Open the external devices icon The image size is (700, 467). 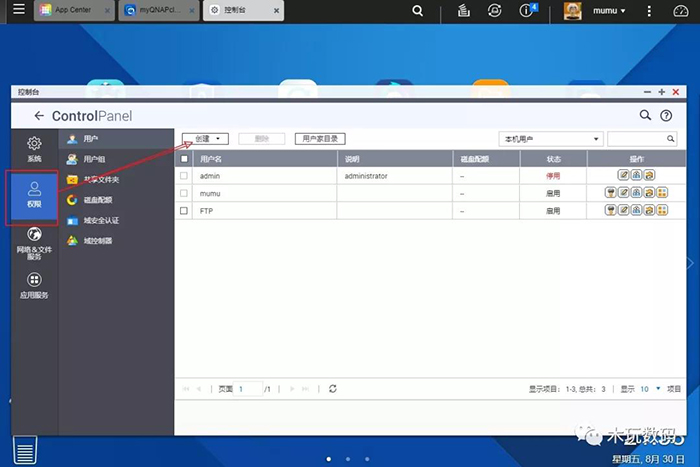(494, 10)
